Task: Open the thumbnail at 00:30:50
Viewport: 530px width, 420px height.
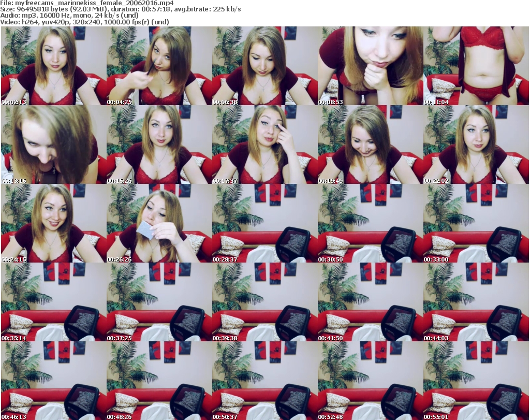Action: 370,223
